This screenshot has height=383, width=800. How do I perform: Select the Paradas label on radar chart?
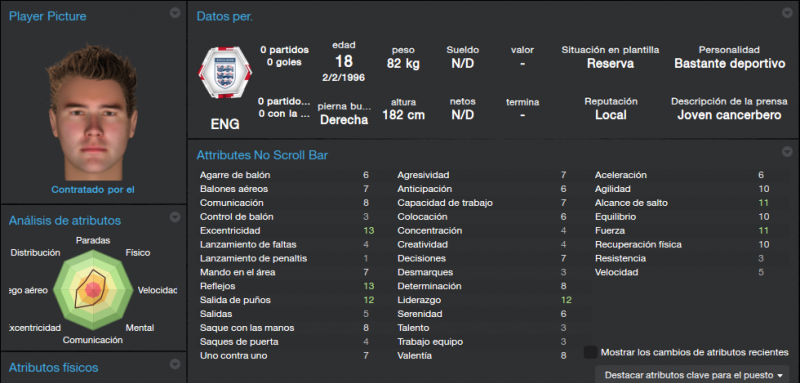pyautogui.click(x=93, y=240)
